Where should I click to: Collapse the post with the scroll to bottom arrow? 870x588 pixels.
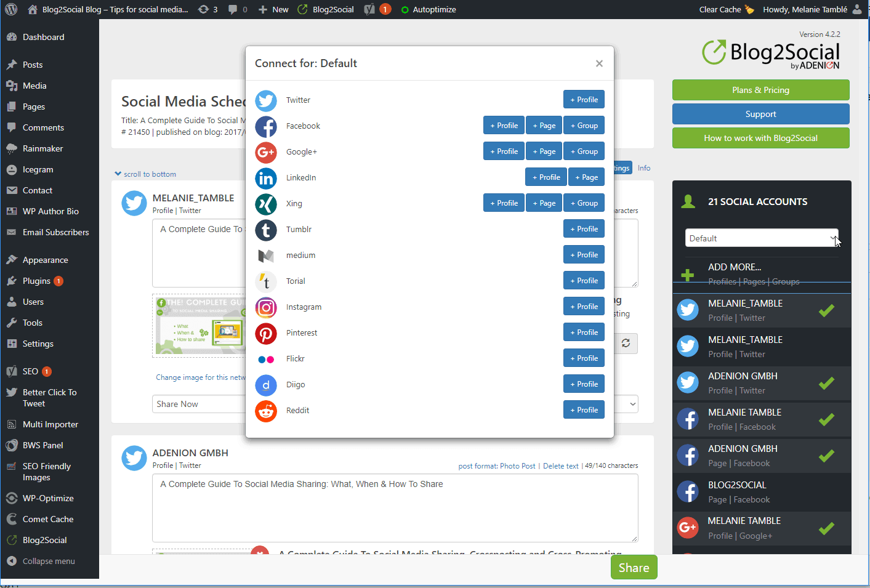tap(145, 174)
